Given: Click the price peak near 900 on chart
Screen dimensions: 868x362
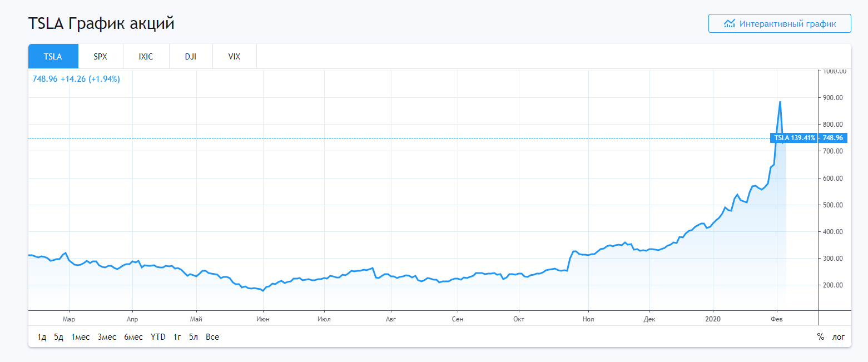Looking at the screenshot, I should coord(780,102).
